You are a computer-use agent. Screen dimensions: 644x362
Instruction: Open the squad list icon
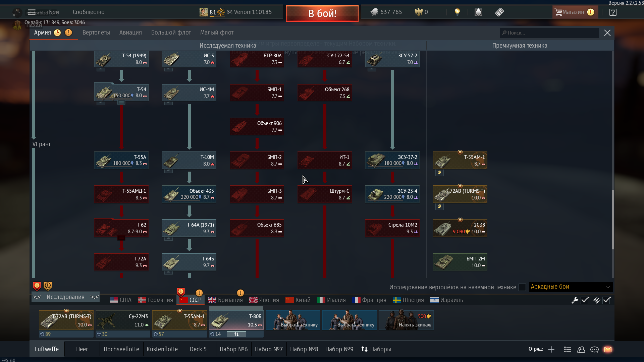point(568,349)
